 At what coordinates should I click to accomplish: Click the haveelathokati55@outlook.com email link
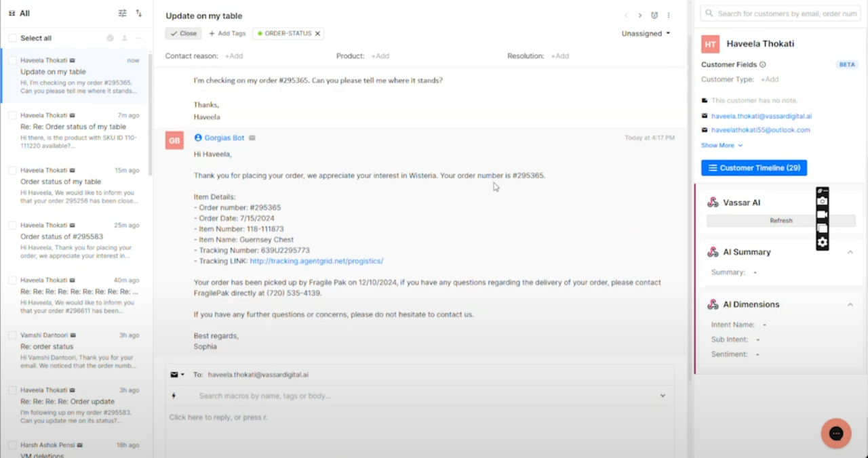click(x=760, y=130)
